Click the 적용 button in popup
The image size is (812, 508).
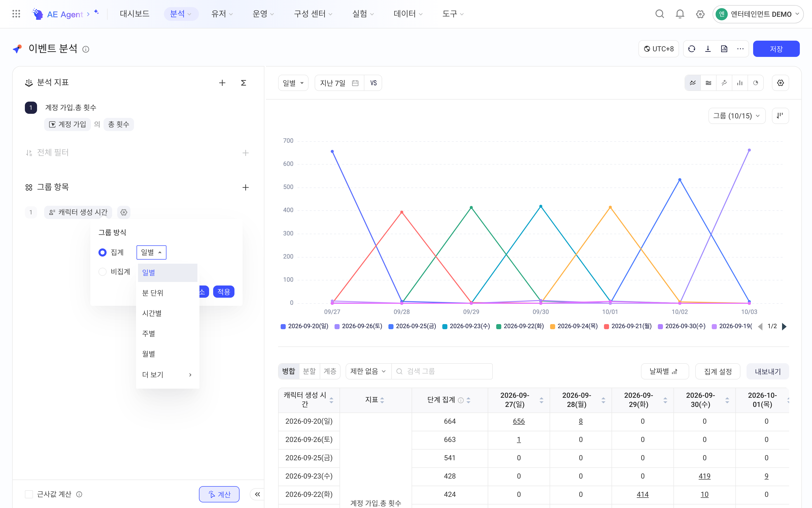224,292
